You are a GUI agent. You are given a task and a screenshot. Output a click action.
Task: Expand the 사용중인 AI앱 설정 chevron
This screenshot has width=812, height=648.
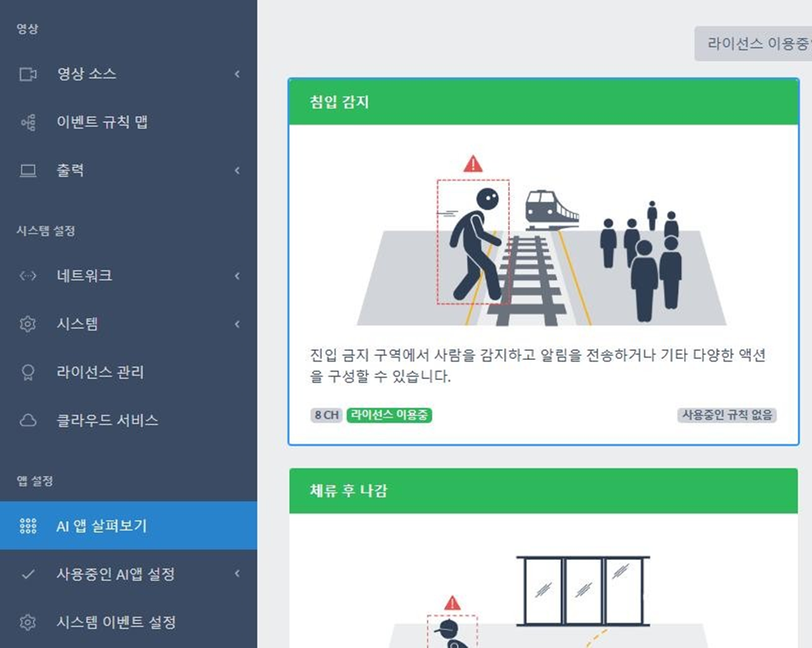click(237, 574)
